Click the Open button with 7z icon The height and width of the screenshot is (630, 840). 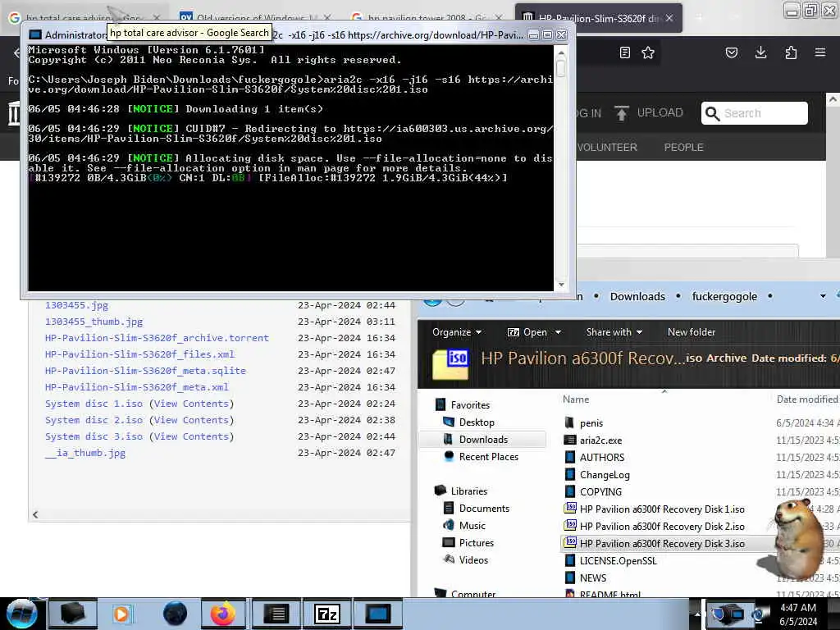pos(527,332)
